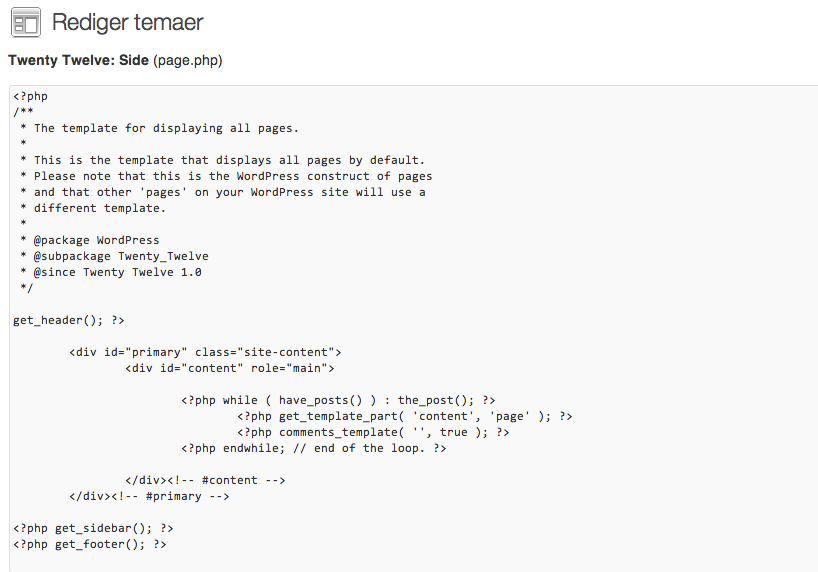Click the closing #content comment line
This screenshot has width=818, height=572.
click(205, 480)
